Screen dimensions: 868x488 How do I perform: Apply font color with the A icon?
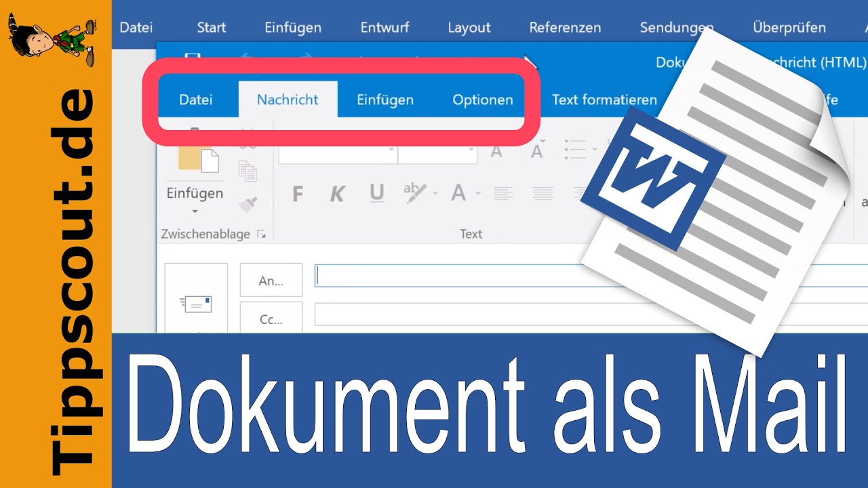click(458, 194)
